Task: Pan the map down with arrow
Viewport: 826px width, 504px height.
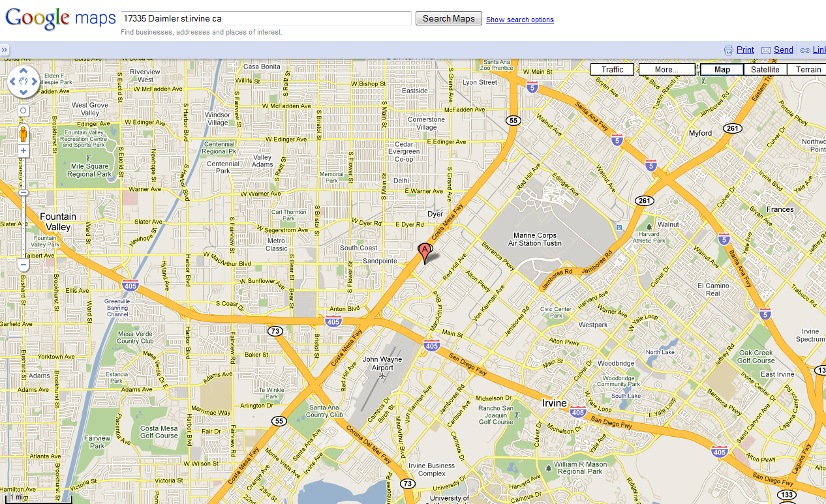Action: pyautogui.click(x=23, y=93)
